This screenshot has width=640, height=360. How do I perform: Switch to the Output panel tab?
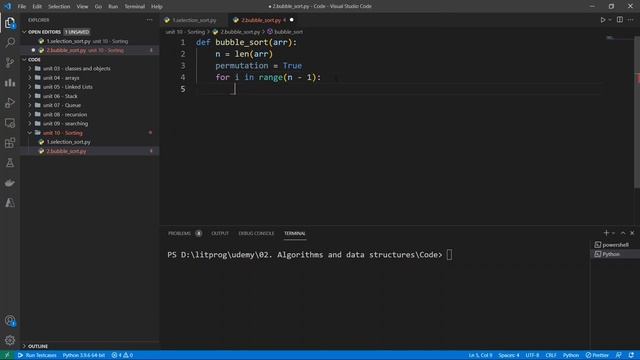[x=220, y=233]
